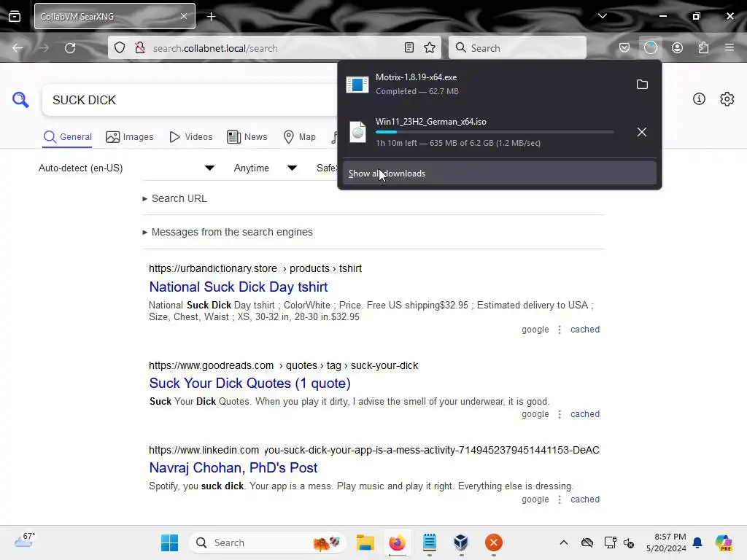This screenshot has height=560, width=747.
Task: Toggle reader view icon
Action: (409, 47)
